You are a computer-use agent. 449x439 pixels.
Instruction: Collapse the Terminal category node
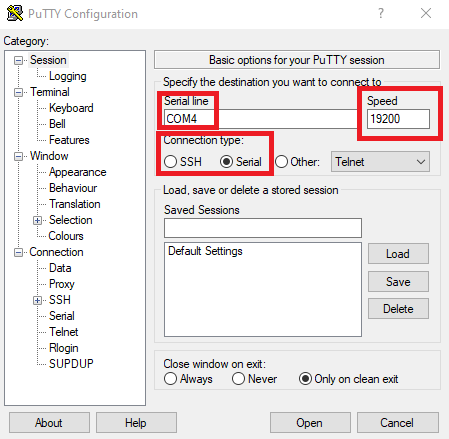(18, 92)
